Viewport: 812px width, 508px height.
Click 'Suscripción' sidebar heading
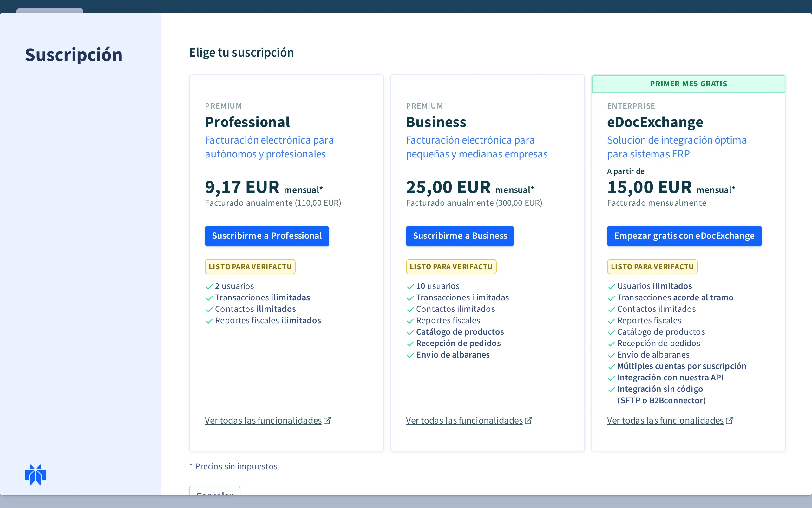pyautogui.click(x=74, y=55)
